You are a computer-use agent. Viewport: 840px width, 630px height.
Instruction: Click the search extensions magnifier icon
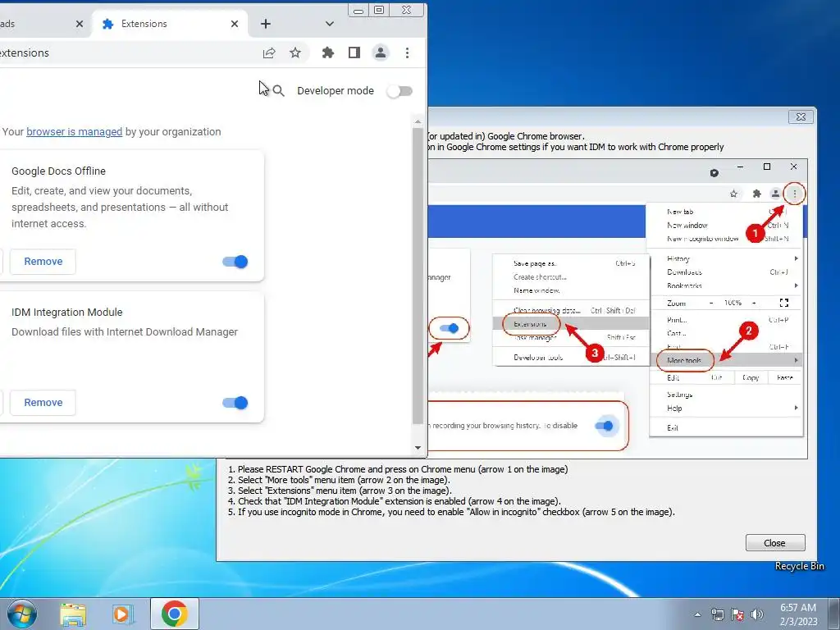[x=278, y=90]
